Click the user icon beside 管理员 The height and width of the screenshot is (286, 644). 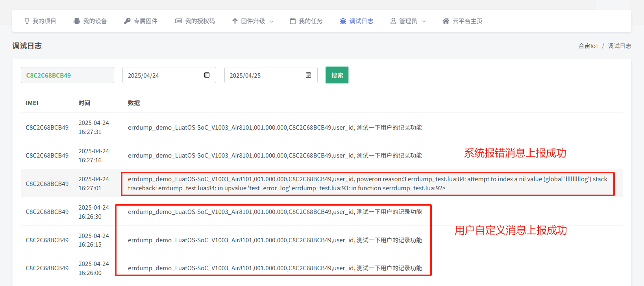[393, 21]
